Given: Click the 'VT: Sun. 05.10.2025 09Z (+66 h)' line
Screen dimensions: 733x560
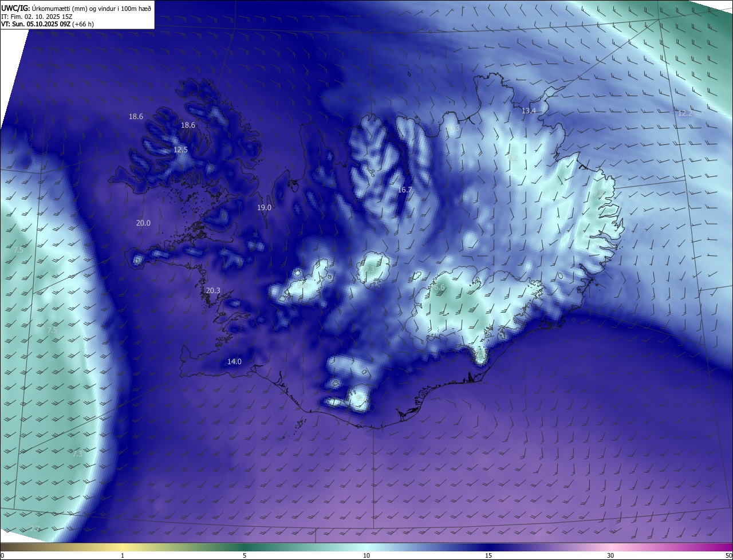Looking at the screenshot, I should [48, 24].
